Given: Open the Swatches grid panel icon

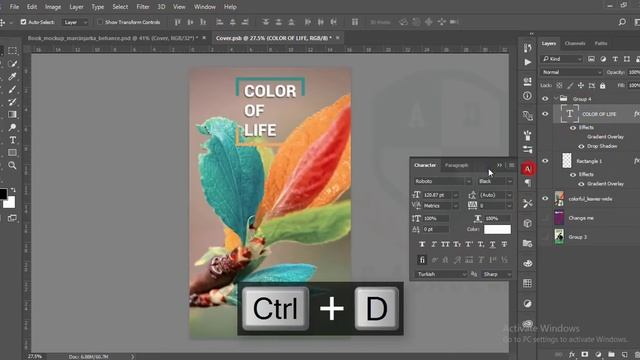Looking at the screenshot, I should 527,283.
